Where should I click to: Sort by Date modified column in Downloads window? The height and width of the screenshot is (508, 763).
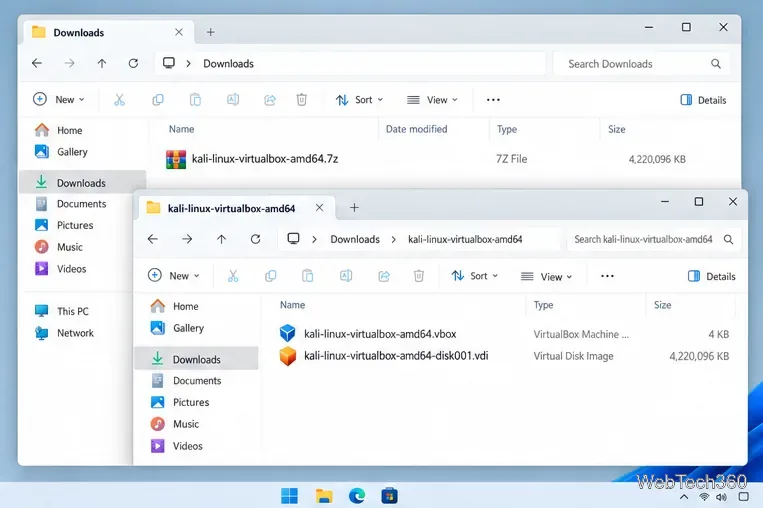click(x=416, y=129)
